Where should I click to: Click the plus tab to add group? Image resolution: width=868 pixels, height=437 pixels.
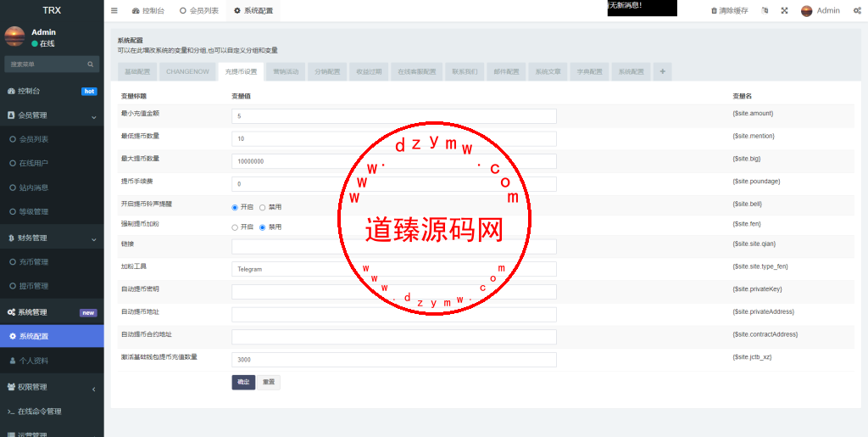tap(663, 72)
